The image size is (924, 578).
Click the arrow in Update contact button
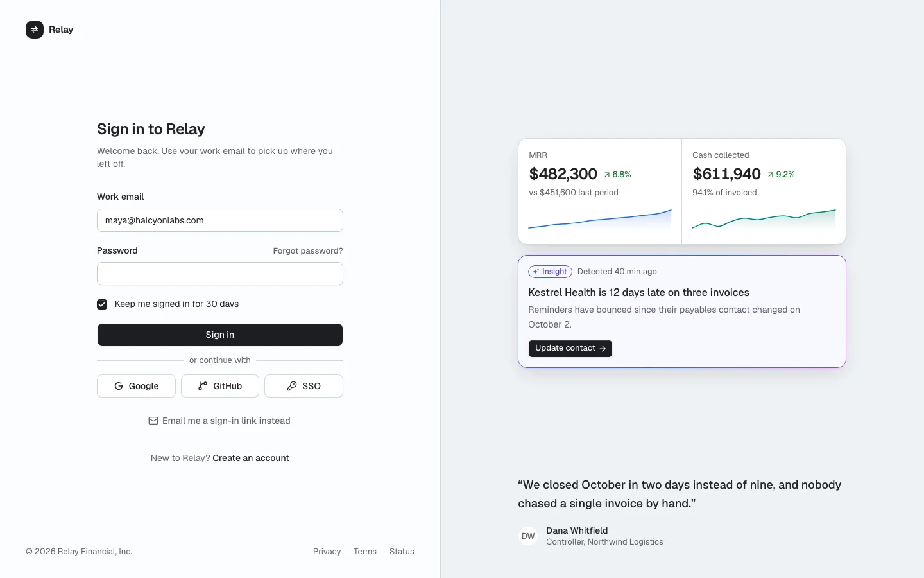(603, 349)
